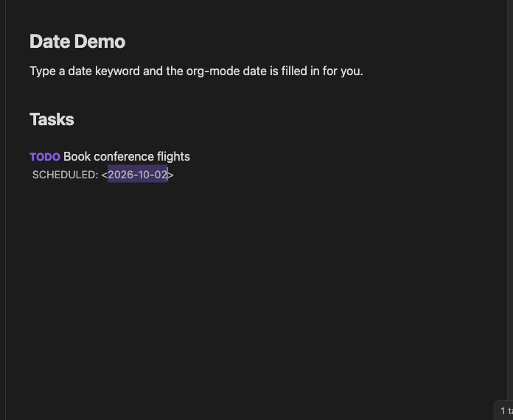Click the month 10 in the scheduled date

pyautogui.click(x=143, y=175)
